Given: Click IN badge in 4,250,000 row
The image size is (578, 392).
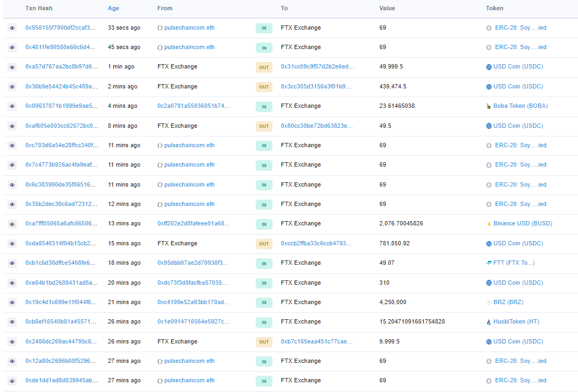Looking at the screenshot, I should point(264,303).
